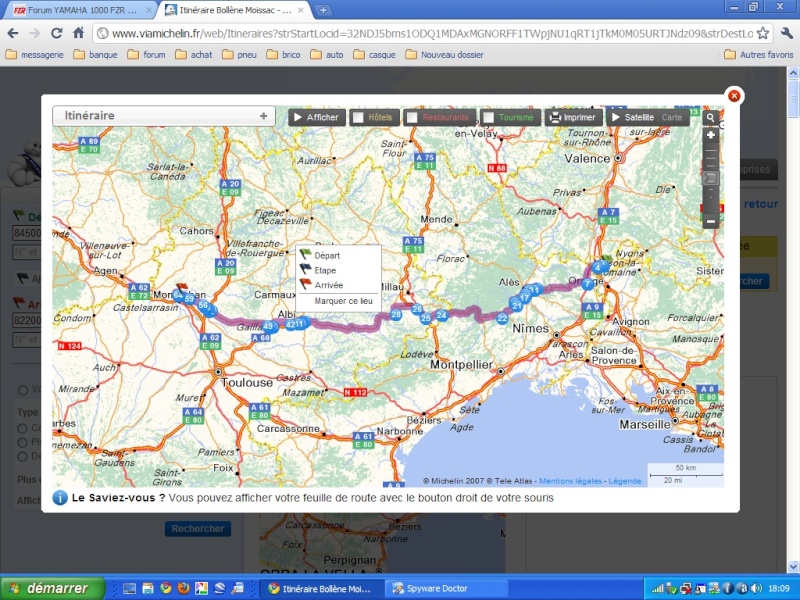The image size is (800, 600).
Task: Click the page scrollbar up arrow
Action: pyautogui.click(x=793, y=72)
